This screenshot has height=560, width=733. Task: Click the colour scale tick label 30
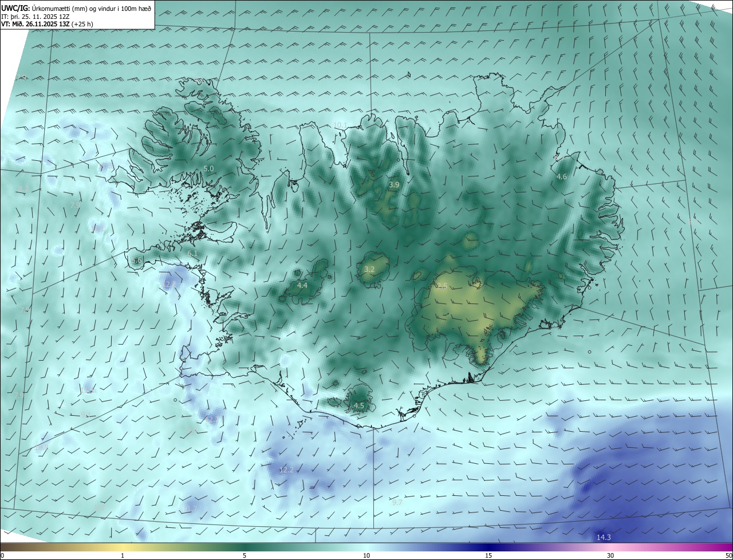coord(610,555)
